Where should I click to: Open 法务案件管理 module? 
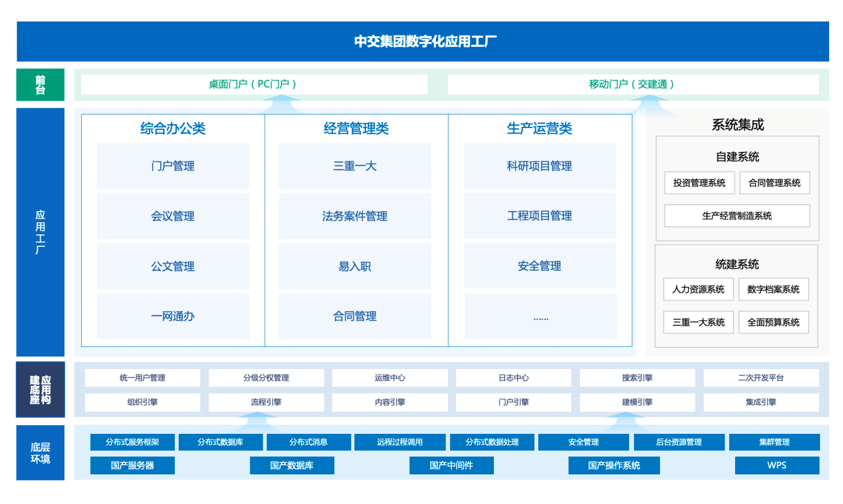[x=354, y=216]
